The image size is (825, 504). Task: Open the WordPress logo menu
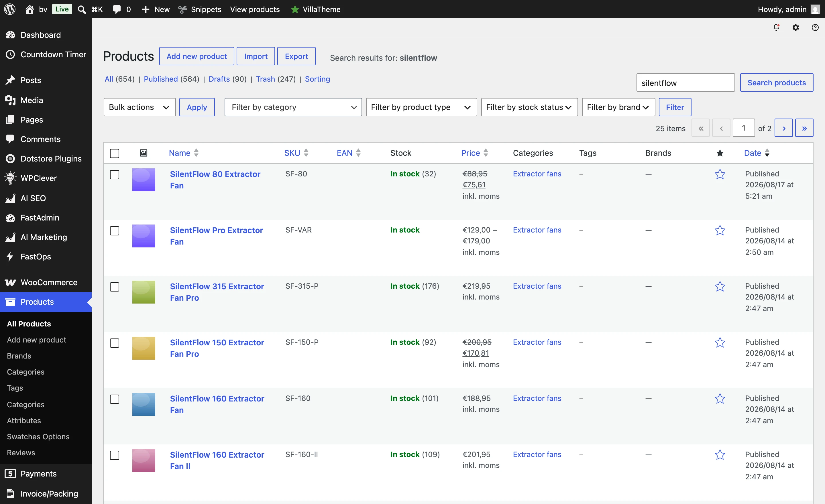10,9
